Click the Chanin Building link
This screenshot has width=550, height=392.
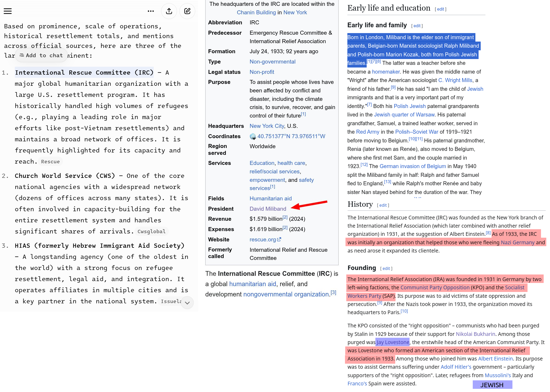256,12
